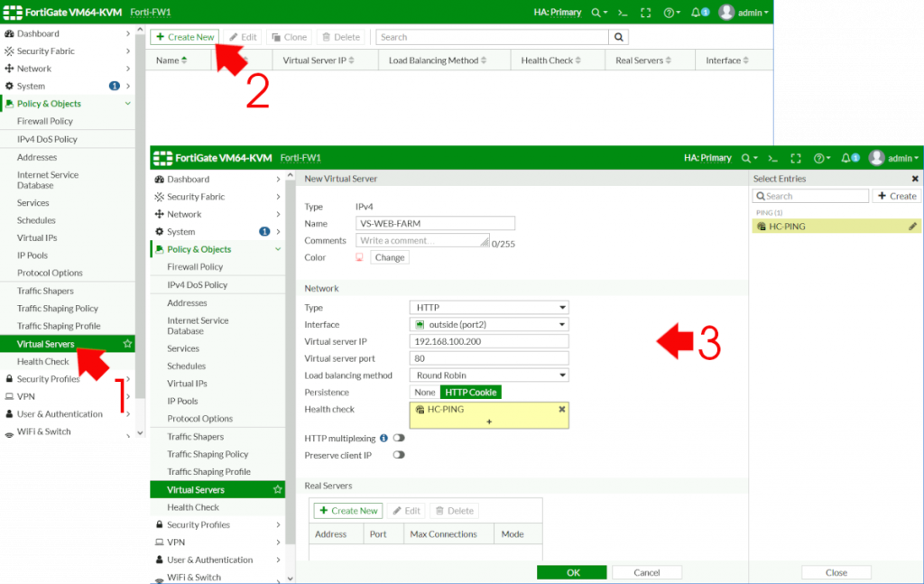Open the Interface dropdown showing outside(port2)
This screenshot has height=584, width=924.
pyautogui.click(x=488, y=324)
